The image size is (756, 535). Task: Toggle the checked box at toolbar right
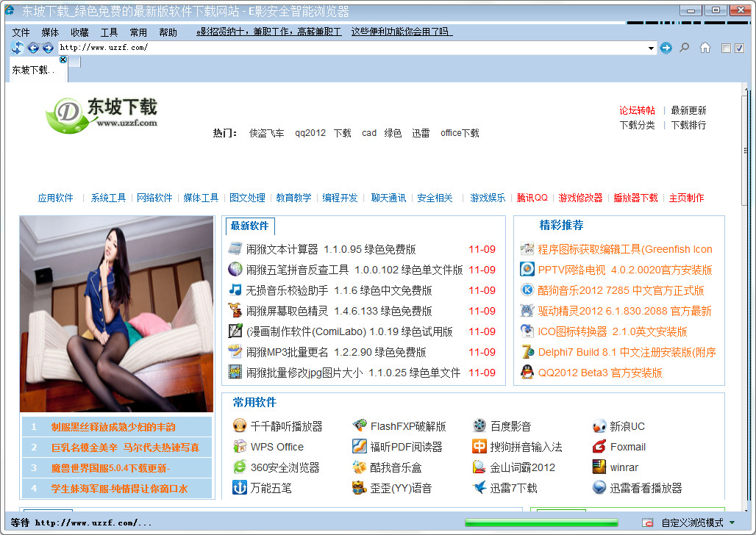[740, 49]
